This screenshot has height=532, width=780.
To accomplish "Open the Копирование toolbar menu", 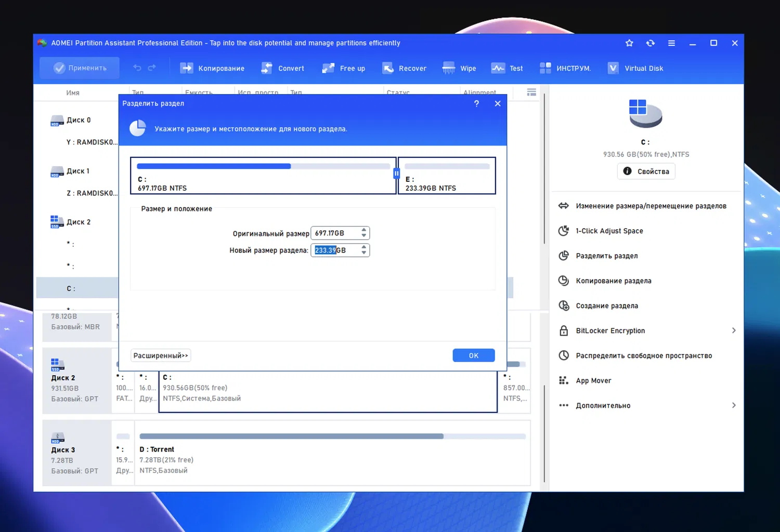I will tap(212, 68).
